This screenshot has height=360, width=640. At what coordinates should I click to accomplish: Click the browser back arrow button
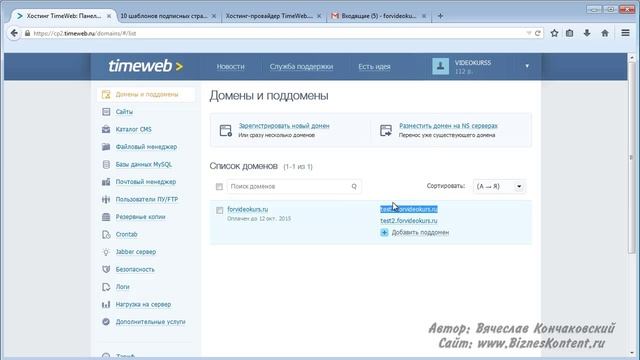pos(14,33)
